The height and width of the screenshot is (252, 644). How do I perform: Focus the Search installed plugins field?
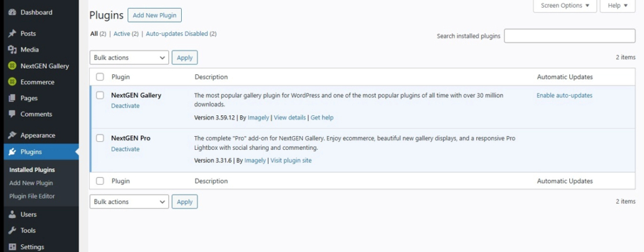click(x=570, y=36)
